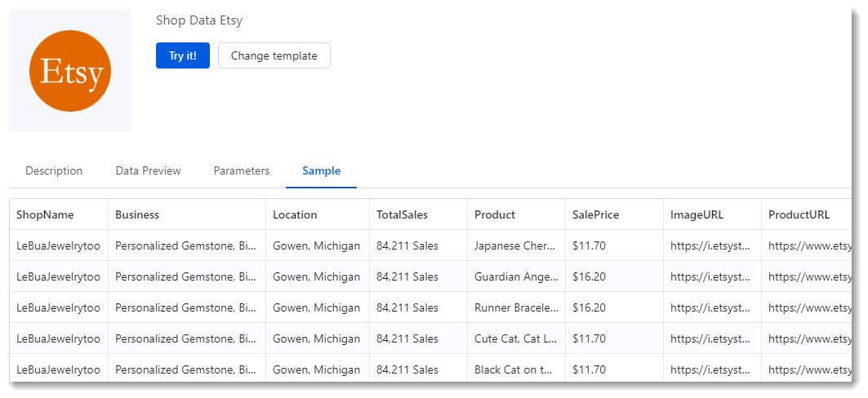Open the Description tab
This screenshot has height=398, width=868.
(x=54, y=170)
